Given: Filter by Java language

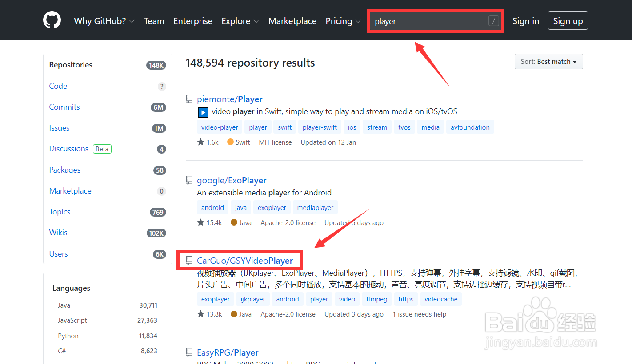Looking at the screenshot, I should click(x=108, y=305).
